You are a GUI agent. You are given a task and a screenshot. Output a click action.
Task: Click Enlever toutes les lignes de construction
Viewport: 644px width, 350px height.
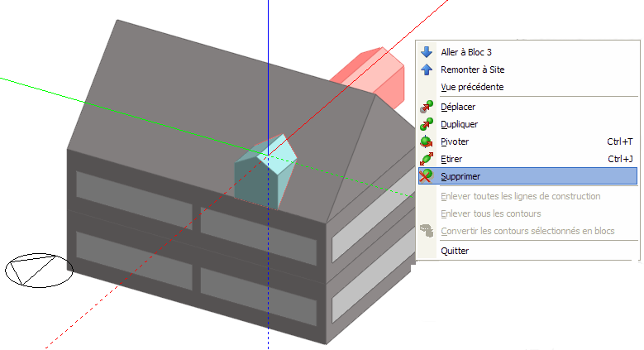pos(520,196)
